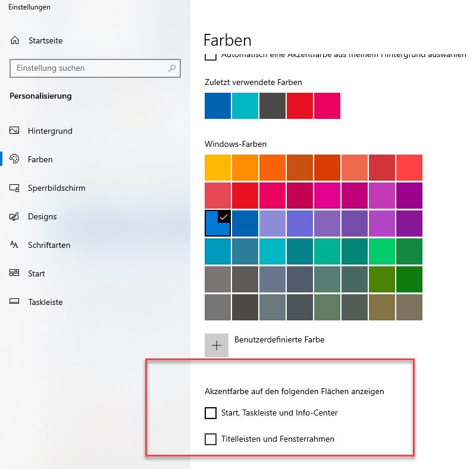Screen dimensions: 476x469
Task: Click the Schriftarten font icon
Action: click(14, 244)
